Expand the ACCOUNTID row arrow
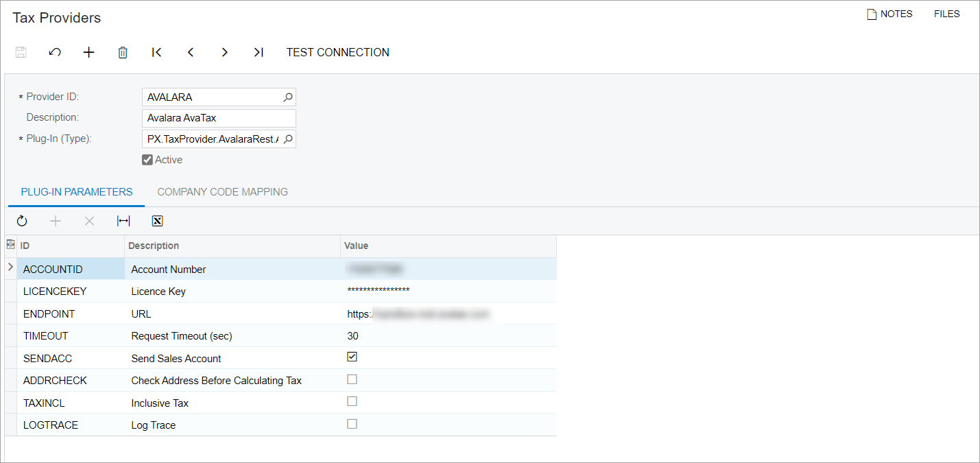The height and width of the screenshot is (463, 980). pos(10,267)
